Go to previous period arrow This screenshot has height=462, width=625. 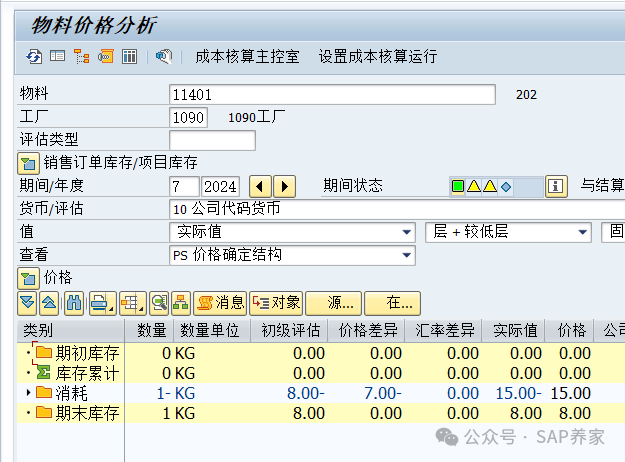pyautogui.click(x=260, y=186)
